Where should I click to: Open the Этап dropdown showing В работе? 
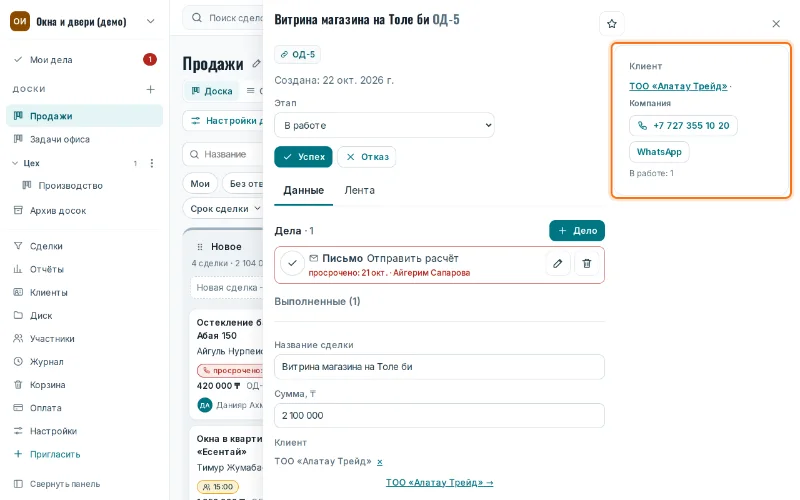pyautogui.click(x=384, y=126)
